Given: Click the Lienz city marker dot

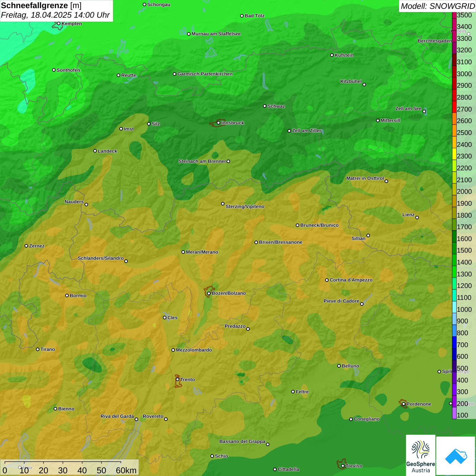Looking at the screenshot, I should click(x=417, y=218).
